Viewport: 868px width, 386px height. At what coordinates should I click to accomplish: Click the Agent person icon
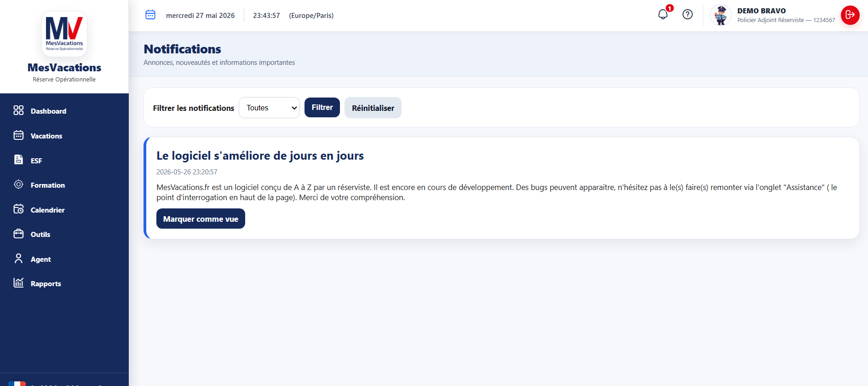coord(18,259)
